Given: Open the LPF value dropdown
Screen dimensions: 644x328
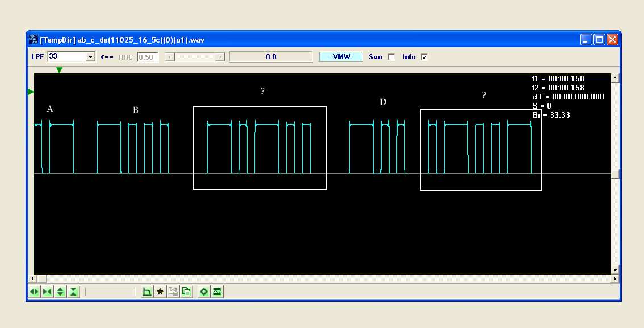Looking at the screenshot, I should tap(90, 57).
